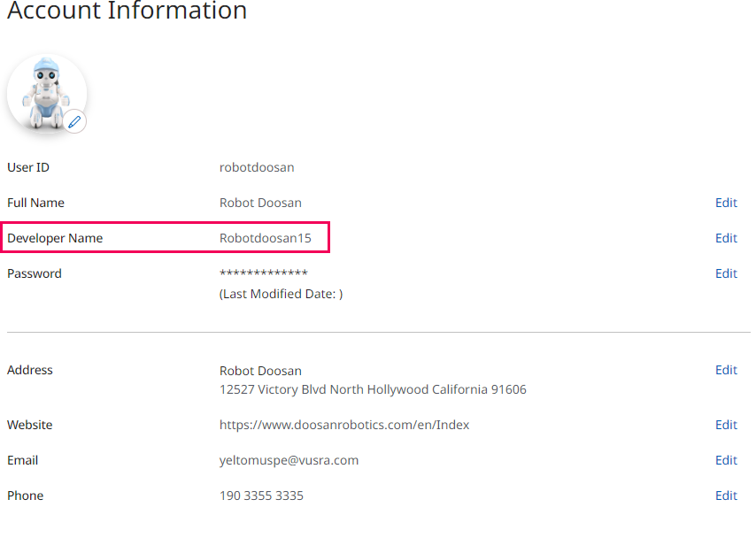Change password via its Edit link
Screen dimensions: 756x538
pos(726,273)
